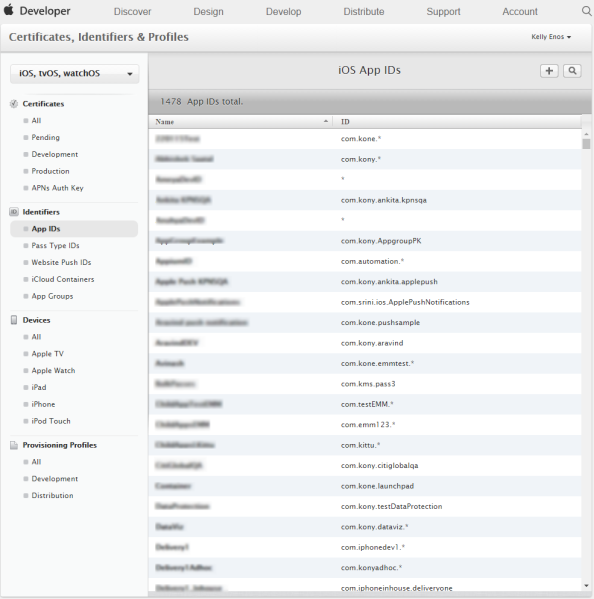594x599 pixels.
Task: Open row with ID com.srini.ios.ApplePushNotifications
Action: tap(365, 302)
